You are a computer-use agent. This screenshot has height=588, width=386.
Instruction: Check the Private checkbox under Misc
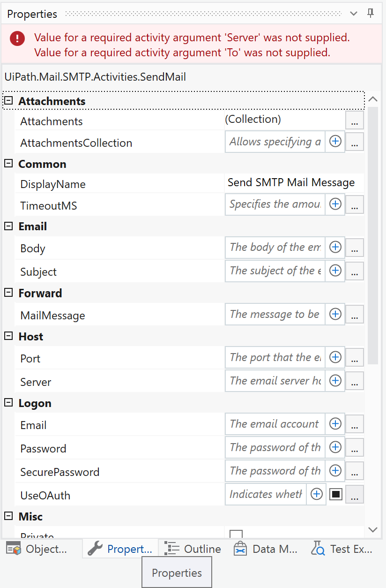[236, 535]
